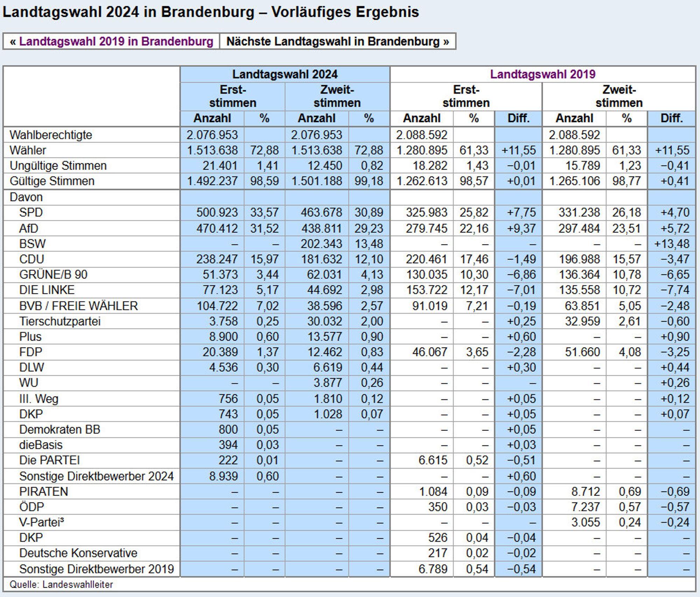Click the Wahlberechtigte row label
The image size is (700, 597).
(51, 135)
